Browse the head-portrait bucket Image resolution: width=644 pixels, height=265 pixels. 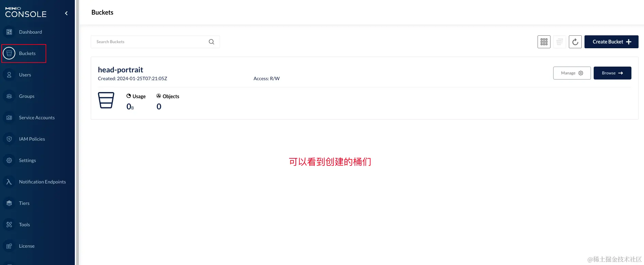612,73
